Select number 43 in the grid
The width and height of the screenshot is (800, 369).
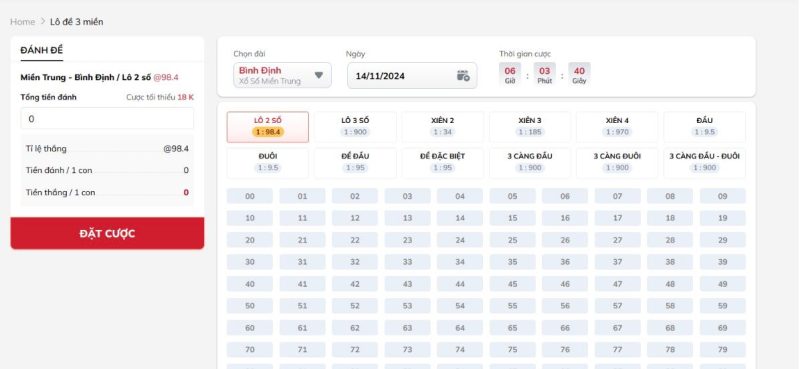tap(407, 284)
